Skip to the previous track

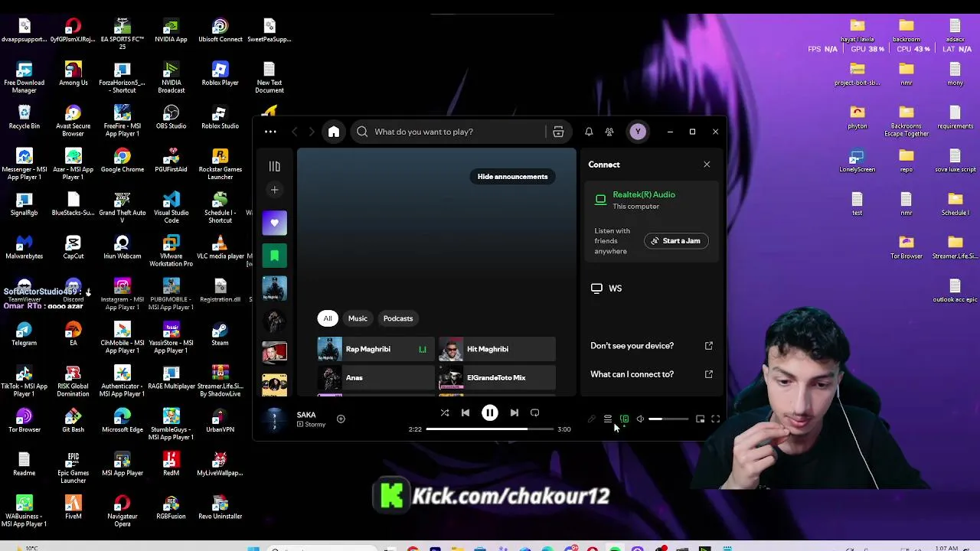[465, 412]
